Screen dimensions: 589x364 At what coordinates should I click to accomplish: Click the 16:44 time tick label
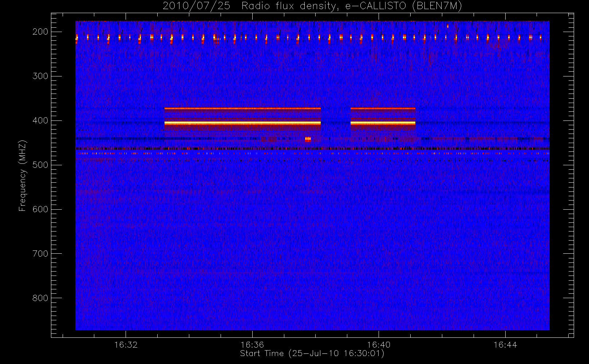pos(505,345)
